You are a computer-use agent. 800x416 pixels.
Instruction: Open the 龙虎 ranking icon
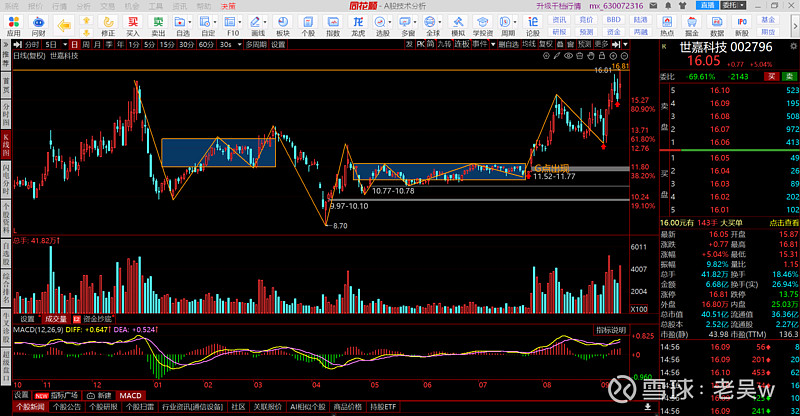tap(358, 26)
